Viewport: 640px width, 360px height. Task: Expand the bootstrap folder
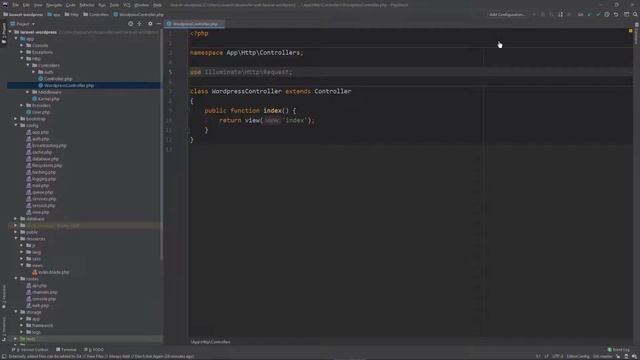16,119
